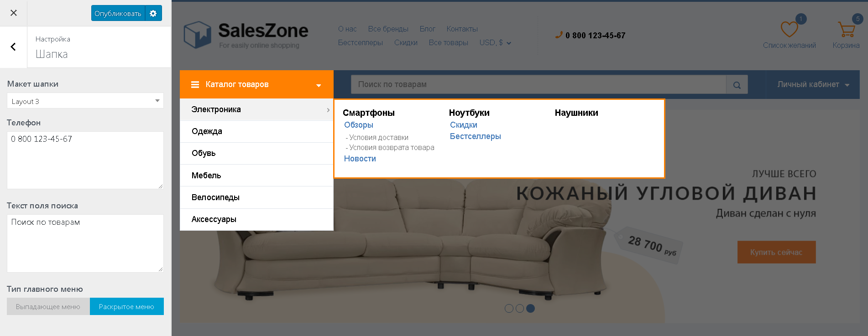
Task: Click 'For easily online shopping' tagline
Action: click(259, 46)
